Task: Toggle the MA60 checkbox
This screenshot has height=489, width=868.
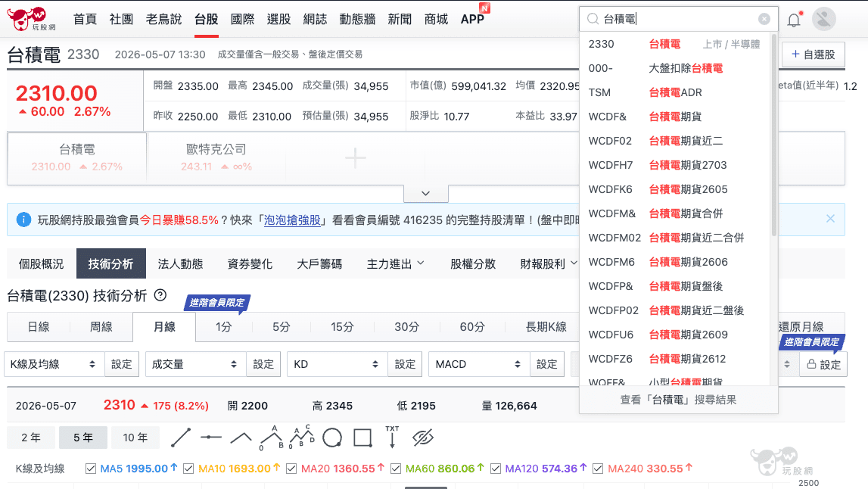Action: [x=395, y=469]
